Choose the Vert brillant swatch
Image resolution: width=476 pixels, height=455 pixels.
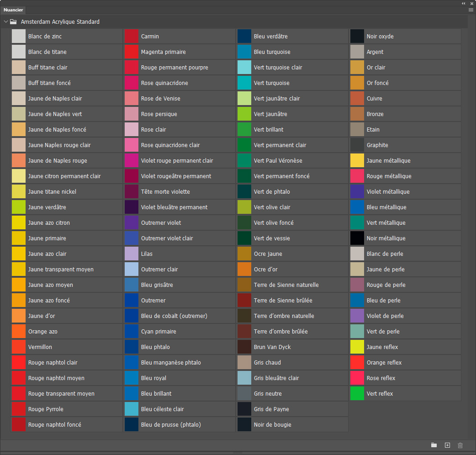244,130
